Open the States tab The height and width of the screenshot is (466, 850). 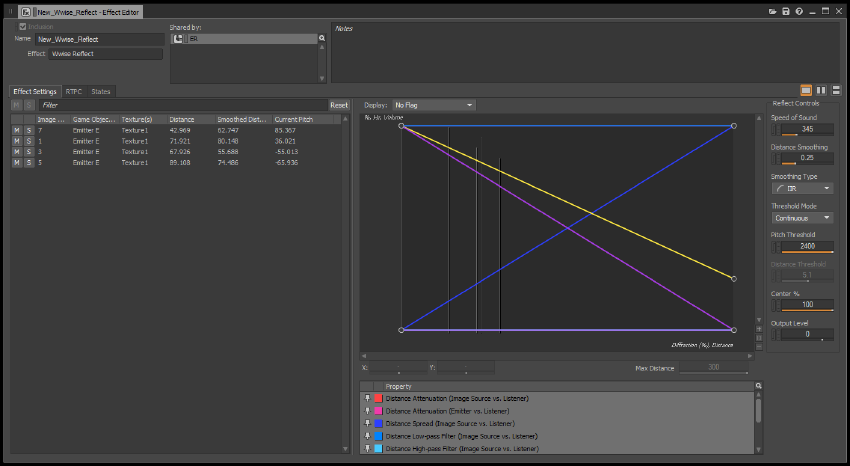tap(101, 91)
